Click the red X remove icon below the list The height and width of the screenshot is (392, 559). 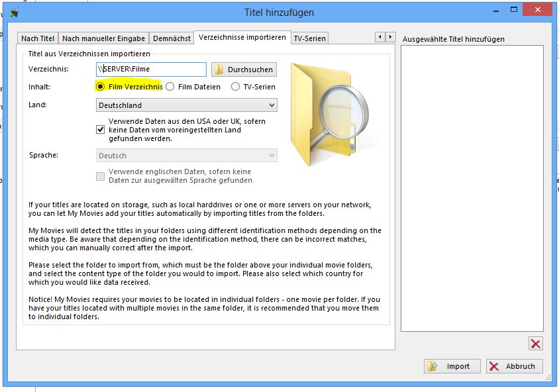tap(536, 344)
